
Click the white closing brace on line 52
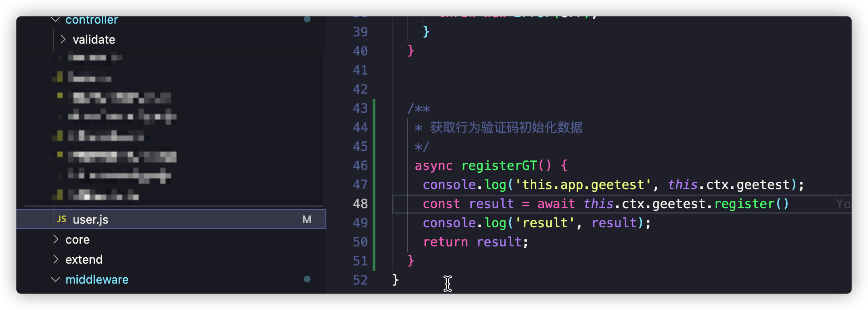coord(395,280)
